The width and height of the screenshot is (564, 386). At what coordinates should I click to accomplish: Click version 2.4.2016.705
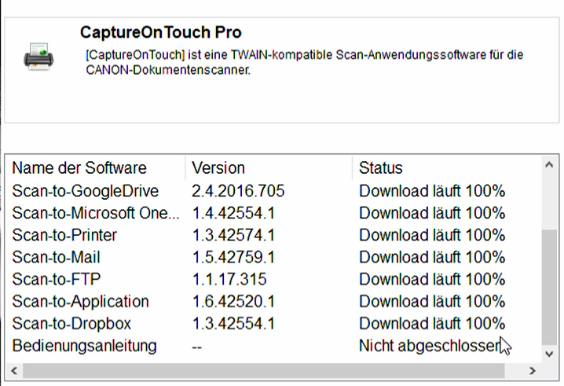238,191
